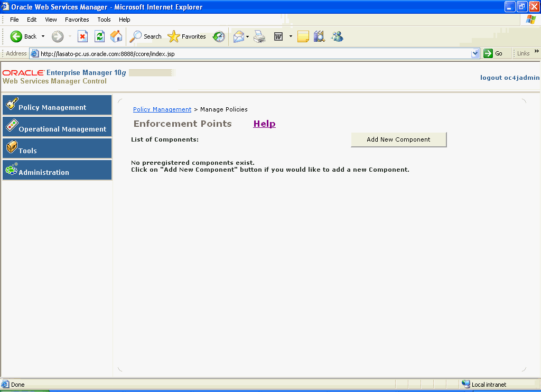Screen dimensions: 541x392
Task: Open the address bar URL dropdown
Action: (475, 53)
